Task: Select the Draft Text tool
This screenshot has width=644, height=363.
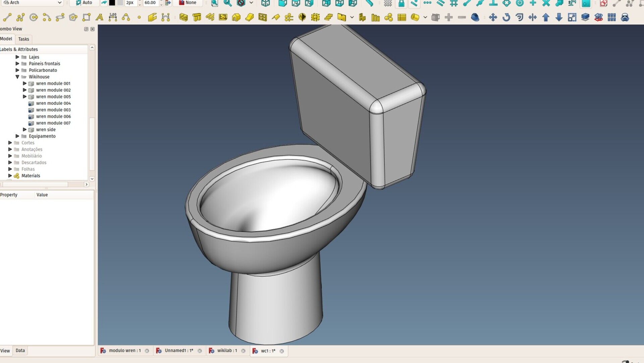Action: click(100, 17)
